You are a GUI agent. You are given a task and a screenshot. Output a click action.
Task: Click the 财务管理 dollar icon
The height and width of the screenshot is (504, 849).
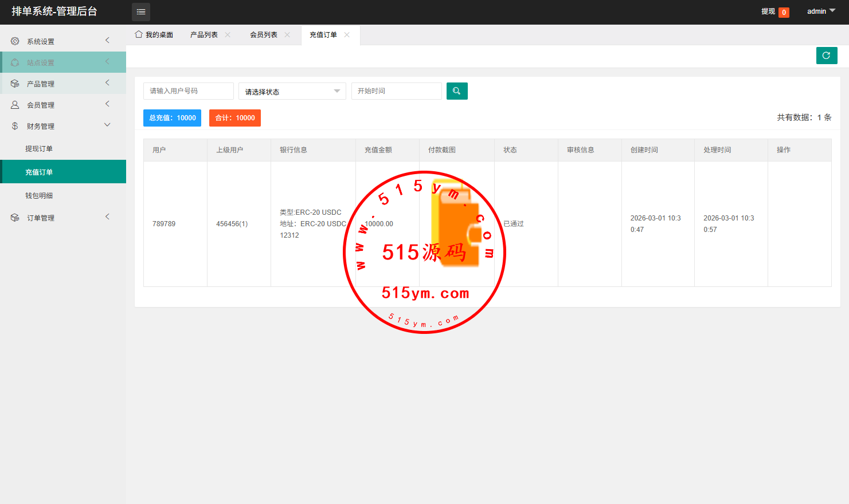(x=15, y=126)
